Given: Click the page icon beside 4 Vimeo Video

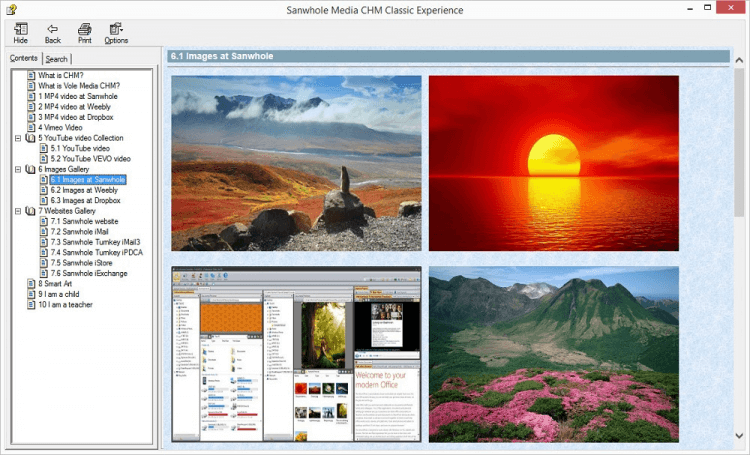Looking at the screenshot, I should 31,128.
